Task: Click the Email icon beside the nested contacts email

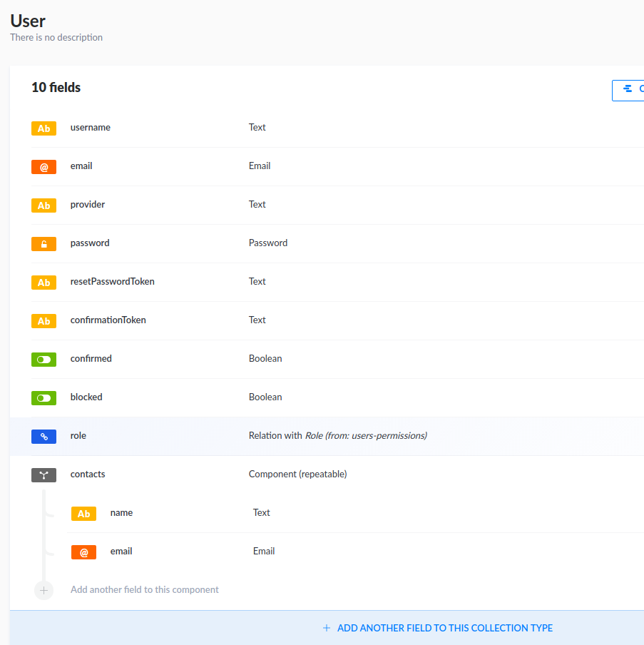Action: point(83,552)
